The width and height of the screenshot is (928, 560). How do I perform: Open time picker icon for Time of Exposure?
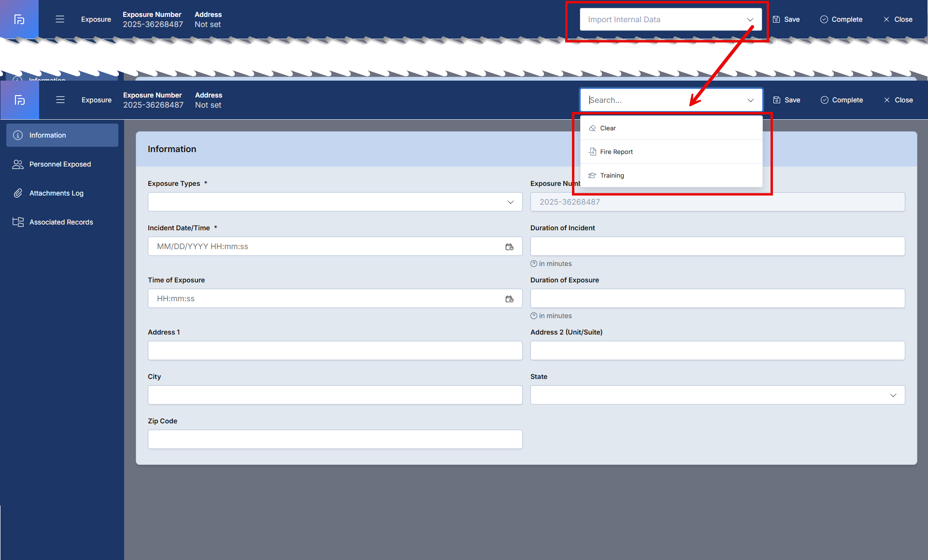point(509,299)
